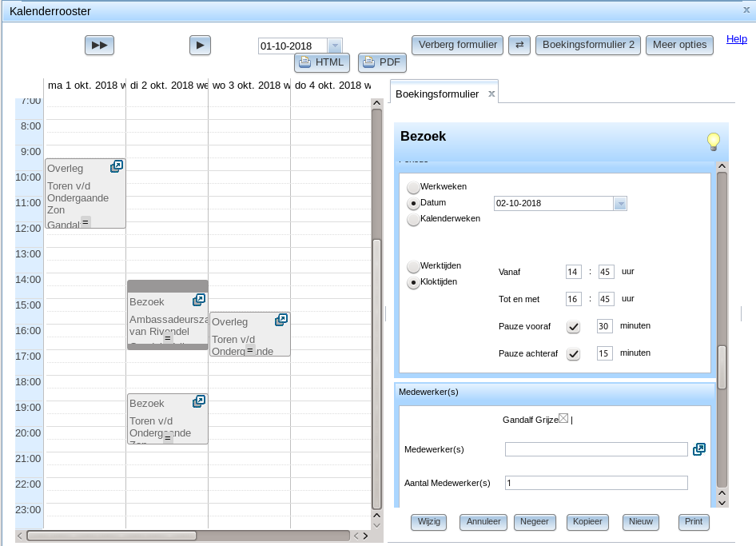
Task: Select the Kalenderweken radio button
Action: coord(413,220)
